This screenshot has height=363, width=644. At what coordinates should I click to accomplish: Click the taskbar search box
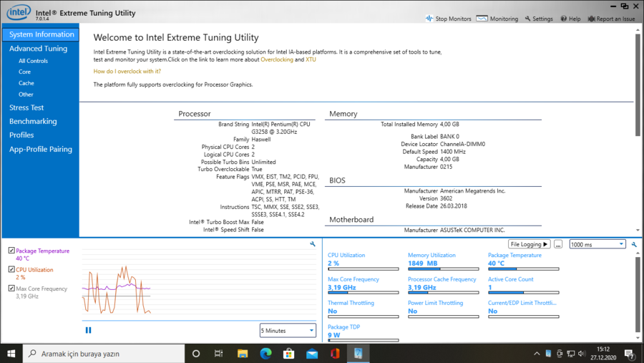[x=104, y=354]
